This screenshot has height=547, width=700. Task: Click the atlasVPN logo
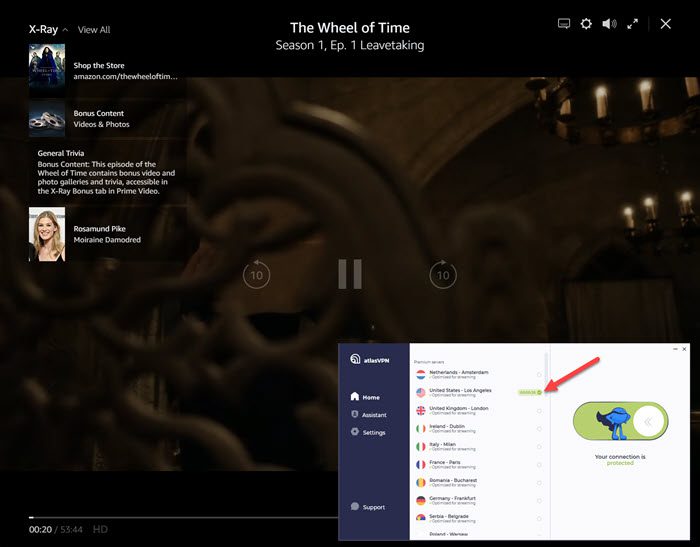(370, 359)
